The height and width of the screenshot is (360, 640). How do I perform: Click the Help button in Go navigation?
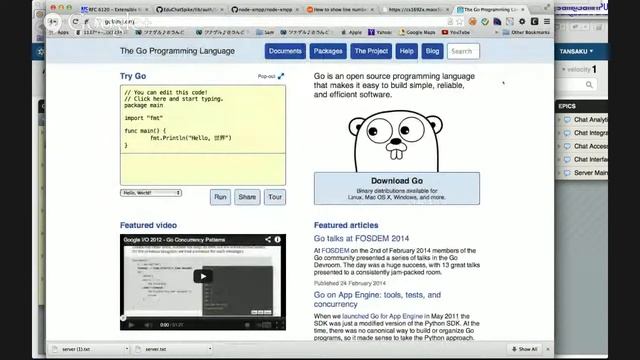point(407,51)
